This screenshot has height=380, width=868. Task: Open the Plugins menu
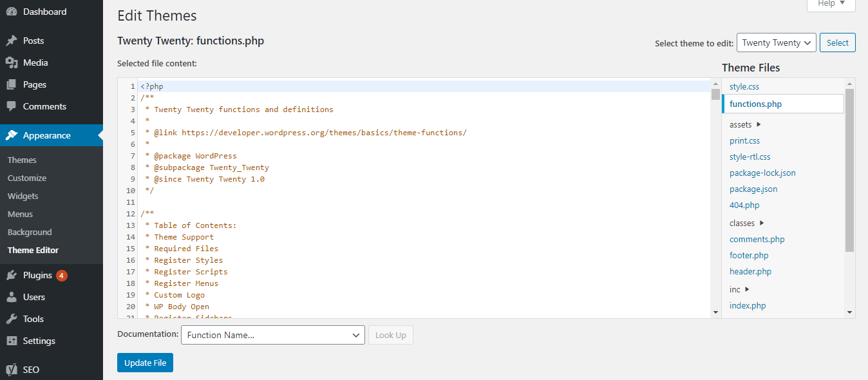52,275
